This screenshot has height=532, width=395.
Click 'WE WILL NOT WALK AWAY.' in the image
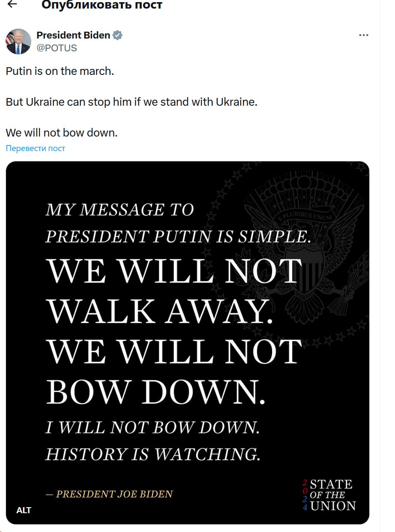(174, 291)
